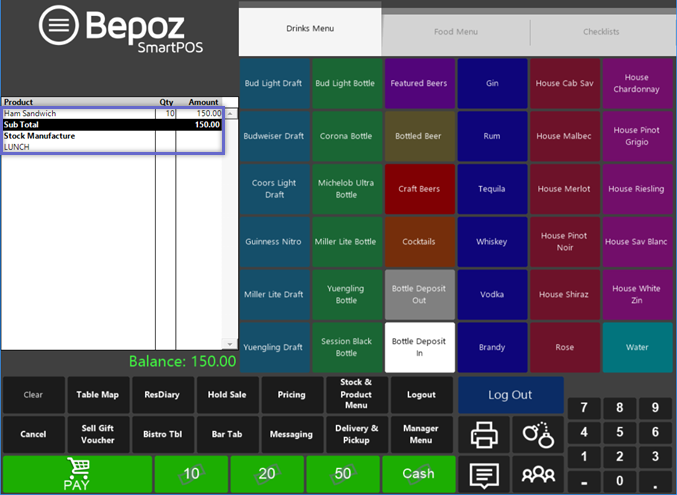
Task: Add a Corona Bottle
Action: click(346, 136)
